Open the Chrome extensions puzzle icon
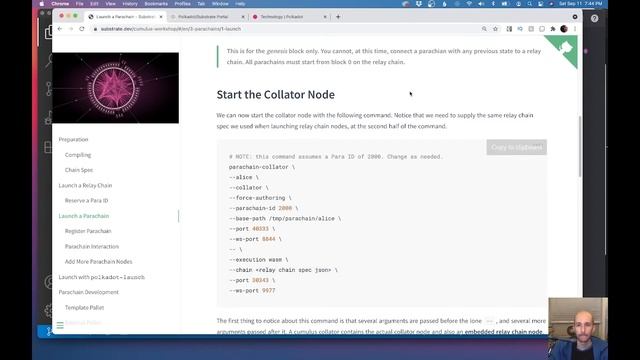Image resolution: width=640 pixels, height=360 pixels. pyautogui.click(x=553, y=29)
